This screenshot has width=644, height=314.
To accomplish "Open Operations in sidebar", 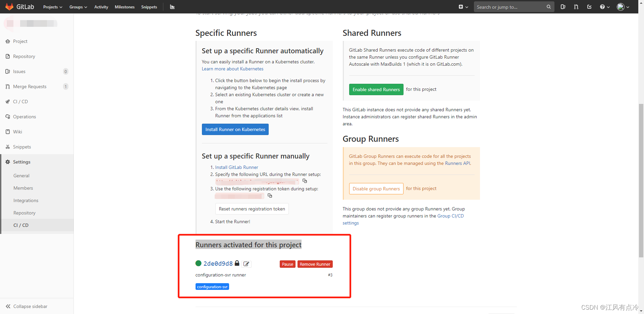I will [37, 117].
